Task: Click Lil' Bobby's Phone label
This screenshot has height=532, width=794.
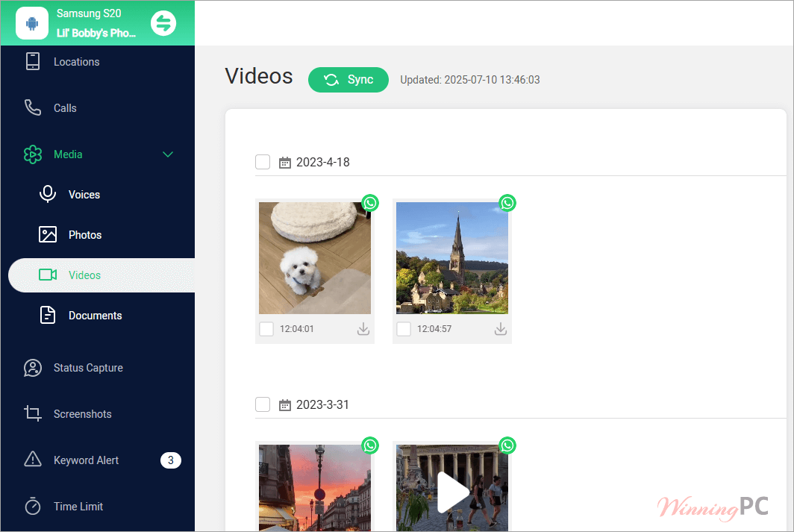Action: click(96, 33)
